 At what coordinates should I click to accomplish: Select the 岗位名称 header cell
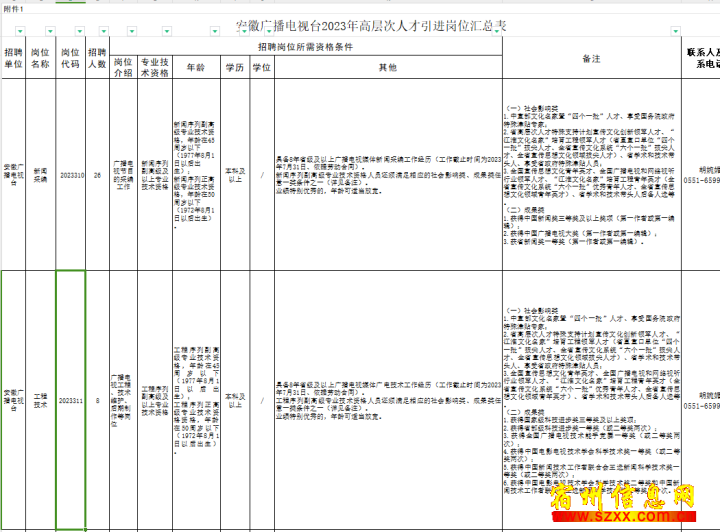(40, 58)
